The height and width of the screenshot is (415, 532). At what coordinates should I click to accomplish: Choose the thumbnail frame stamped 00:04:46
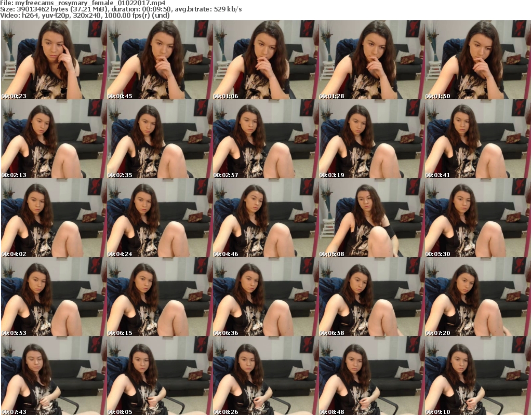click(x=265, y=218)
